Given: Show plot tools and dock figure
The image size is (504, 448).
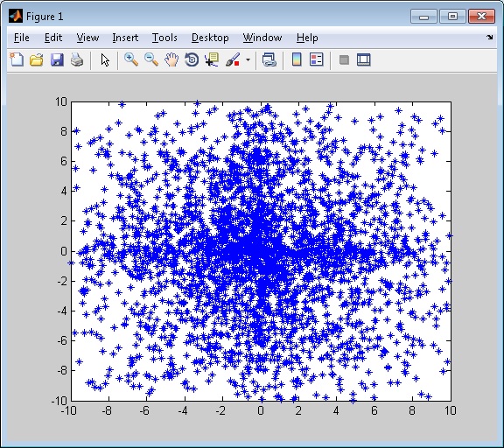Looking at the screenshot, I should (363, 59).
